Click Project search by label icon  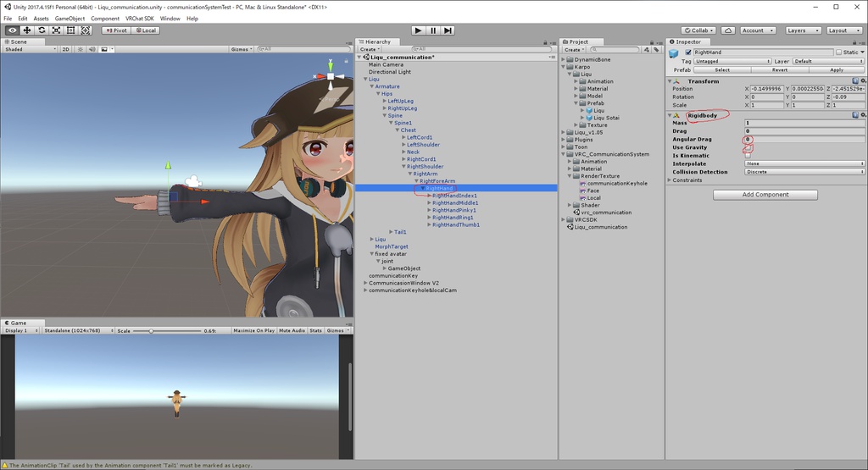point(657,49)
